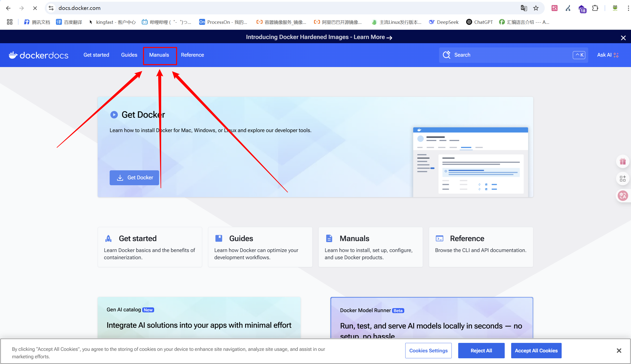This screenshot has height=364, width=631.
Task: Open the ProcessOn bookmark
Action: tap(223, 22)
